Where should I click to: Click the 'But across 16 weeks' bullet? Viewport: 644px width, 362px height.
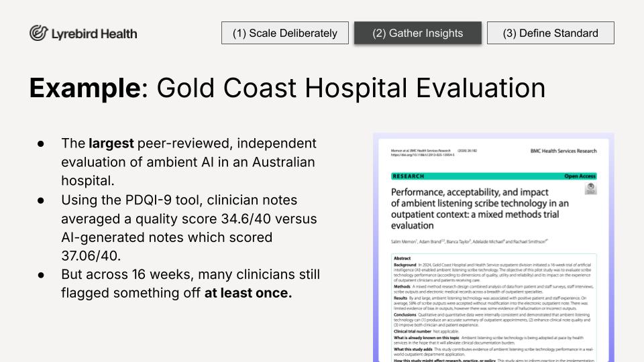[x=190, y=284]
